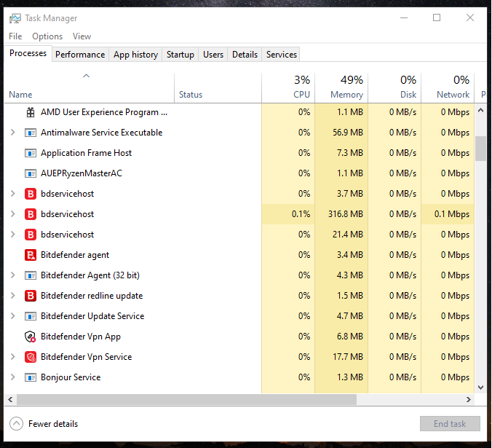Switch to the Startup tab
The height and width of the screenshot is (448, 492).
click(180, 55)
